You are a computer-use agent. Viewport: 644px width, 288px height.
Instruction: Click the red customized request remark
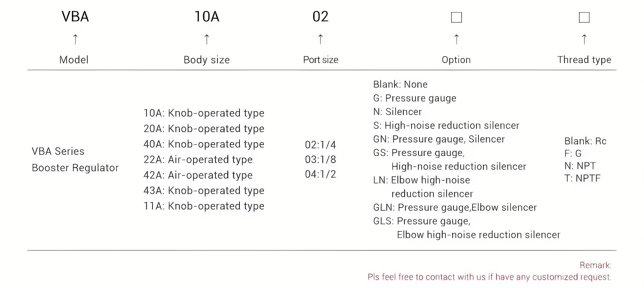point(489,277)
